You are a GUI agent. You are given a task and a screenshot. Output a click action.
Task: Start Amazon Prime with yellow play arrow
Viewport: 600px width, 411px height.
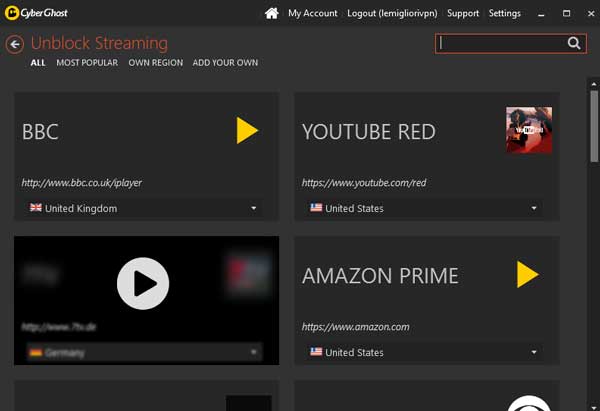tap(528, 274)
